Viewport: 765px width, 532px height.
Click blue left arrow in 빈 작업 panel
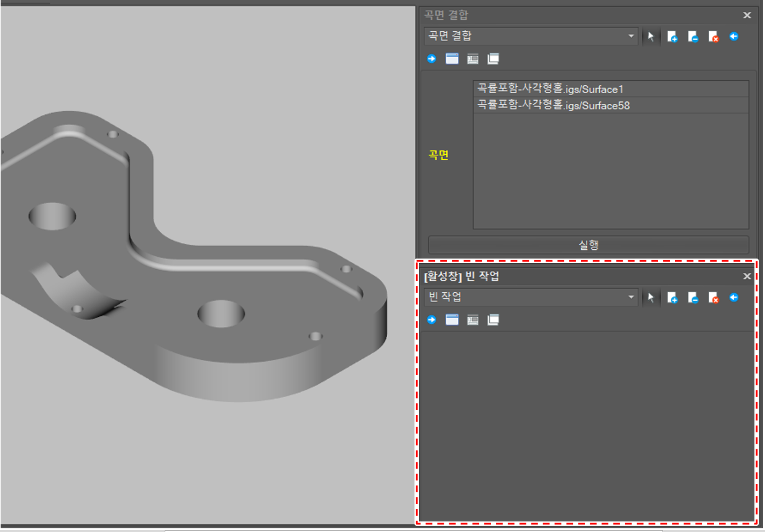click(x=734, y=298)
